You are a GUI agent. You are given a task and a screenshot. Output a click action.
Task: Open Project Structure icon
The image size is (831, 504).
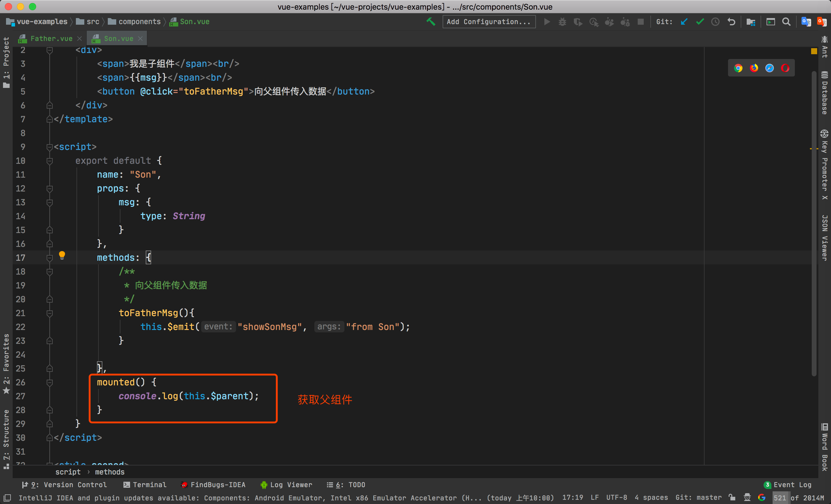pos(750,22)
